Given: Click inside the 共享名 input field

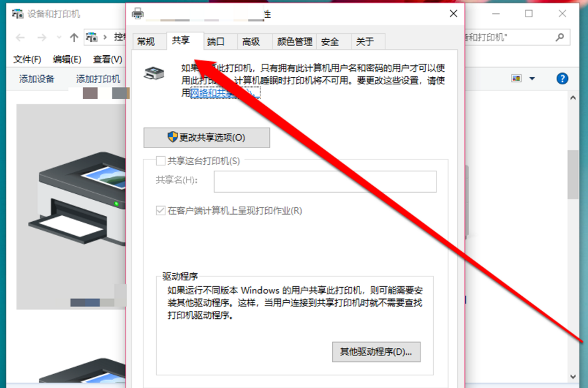Looking at the screenshot, I should pos(325,181).
